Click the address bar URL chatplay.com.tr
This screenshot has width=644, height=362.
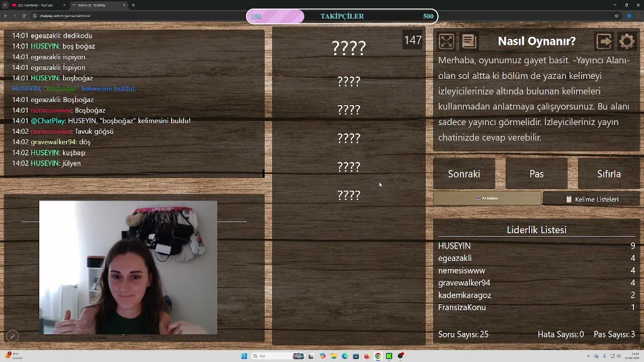point(65,16)
